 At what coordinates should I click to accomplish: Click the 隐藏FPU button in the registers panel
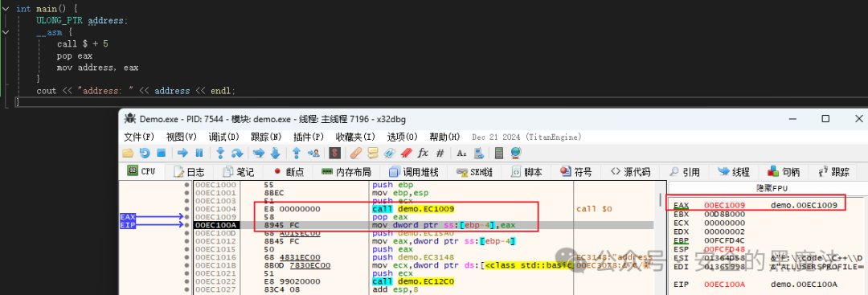pos(767,188)
